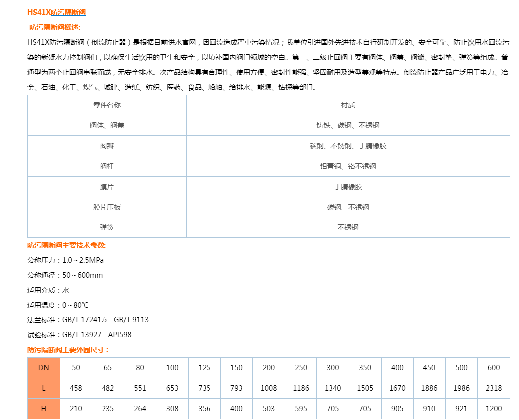Screen dimensions: 519x420
Task: Click the L value 2318 cell
Action: [x=493, y=388]
